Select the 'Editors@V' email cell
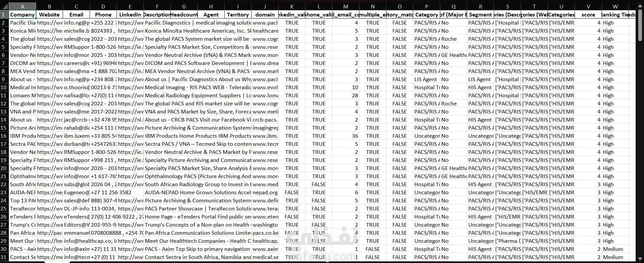Viewport: 644px width, 263px height. click(x=76, y=225)
